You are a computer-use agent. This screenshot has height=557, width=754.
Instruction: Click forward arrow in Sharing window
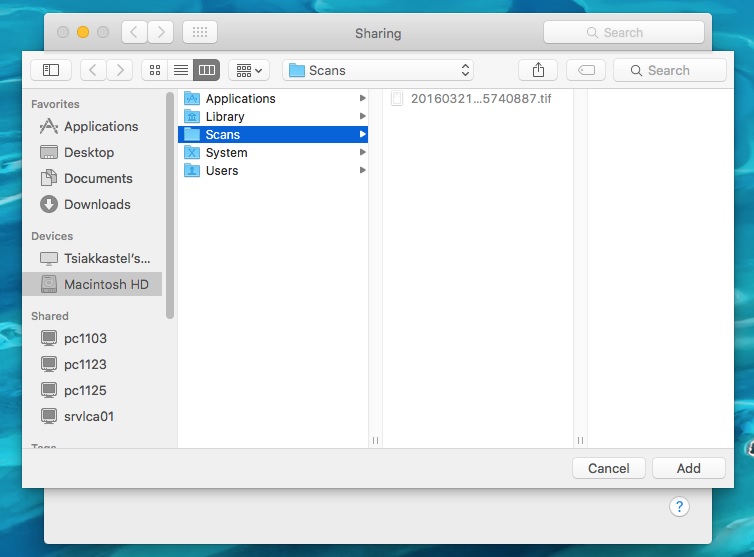coord(161,32)
